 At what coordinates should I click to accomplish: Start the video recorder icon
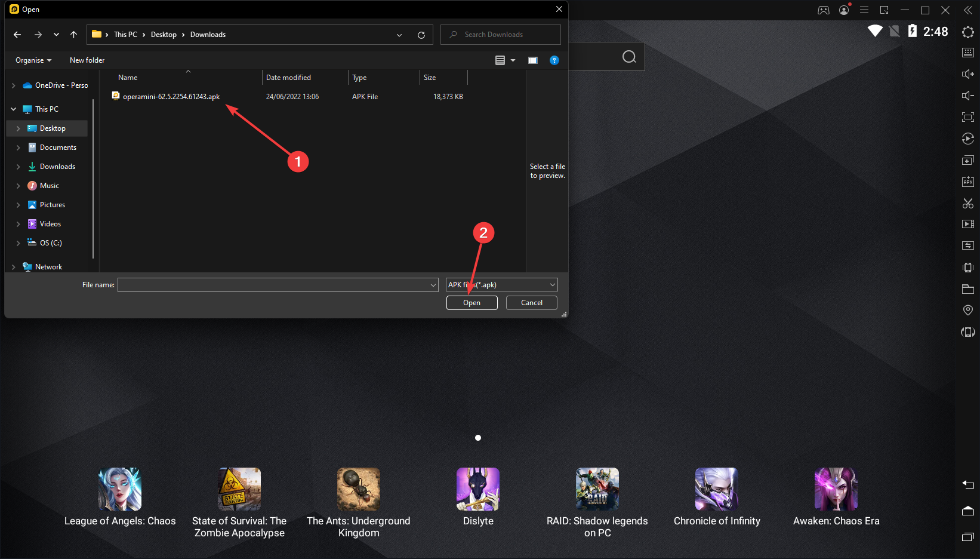click(968, 224)
